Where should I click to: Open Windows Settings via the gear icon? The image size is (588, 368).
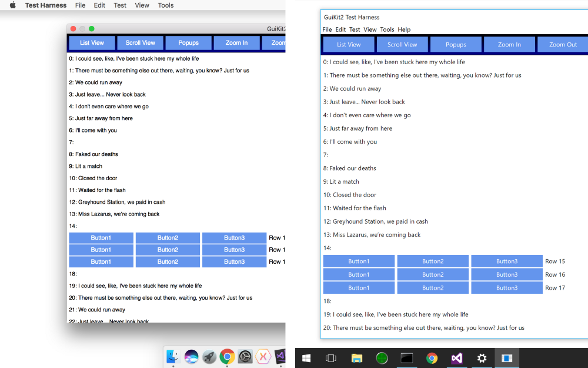pyautogui.click(x=482, y=358)
